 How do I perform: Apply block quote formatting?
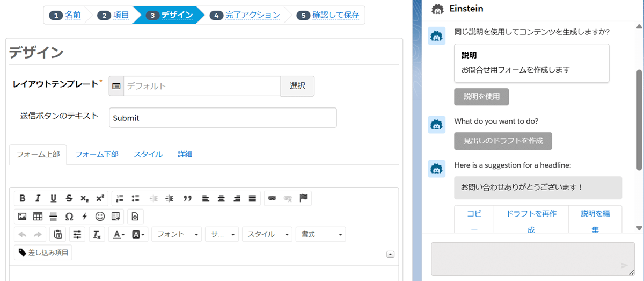pos(187,198)
